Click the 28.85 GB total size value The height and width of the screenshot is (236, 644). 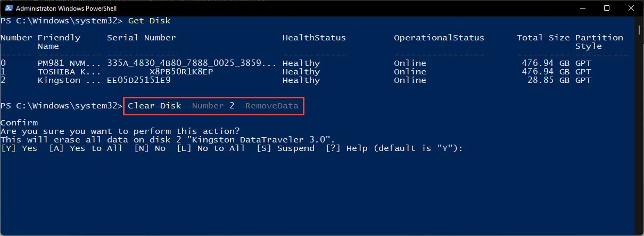[x=546, y=80]
